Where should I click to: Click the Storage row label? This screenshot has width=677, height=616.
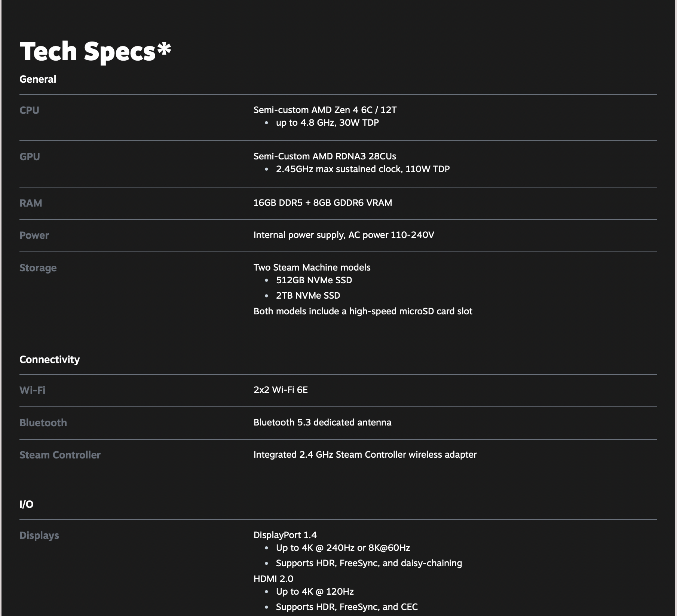pyautogui.click(x=38, y=268)
